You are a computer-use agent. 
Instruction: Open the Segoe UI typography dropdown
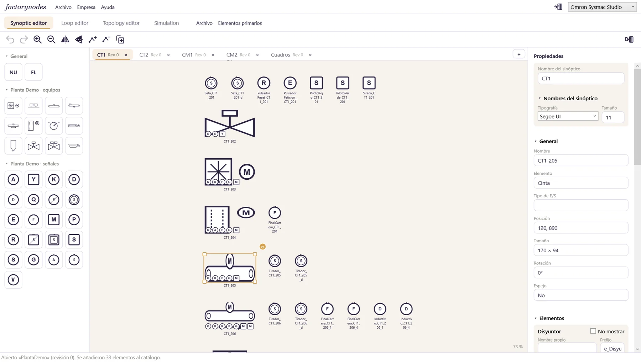568,116
